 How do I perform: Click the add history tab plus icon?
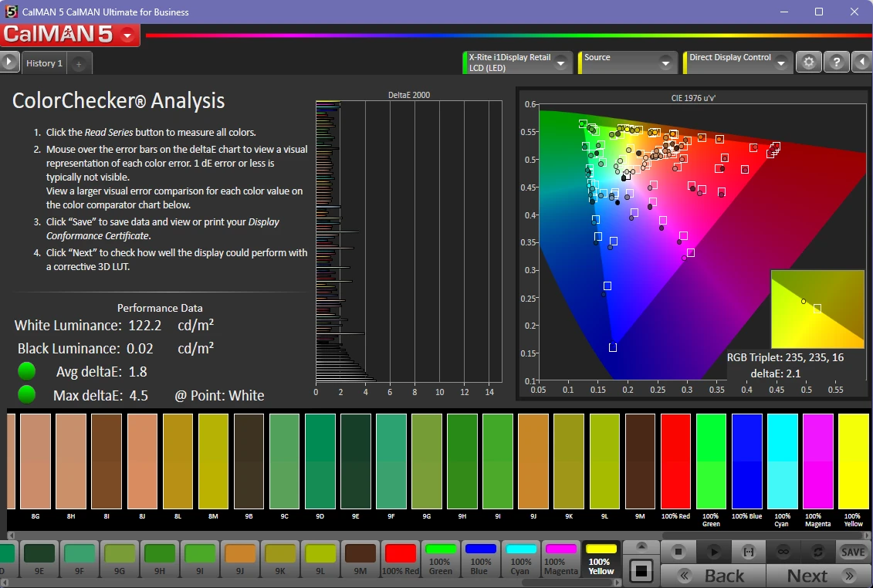click(x=80, y=64)
